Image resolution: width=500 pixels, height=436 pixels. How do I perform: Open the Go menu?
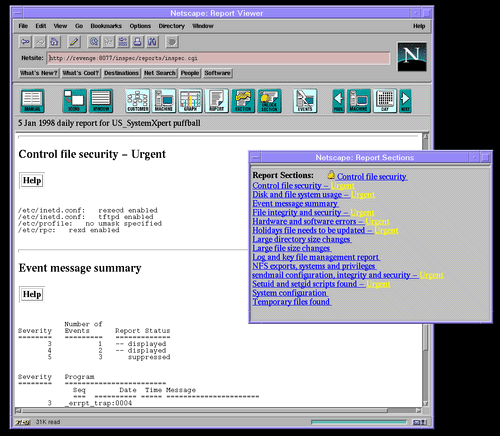point(79,26)
